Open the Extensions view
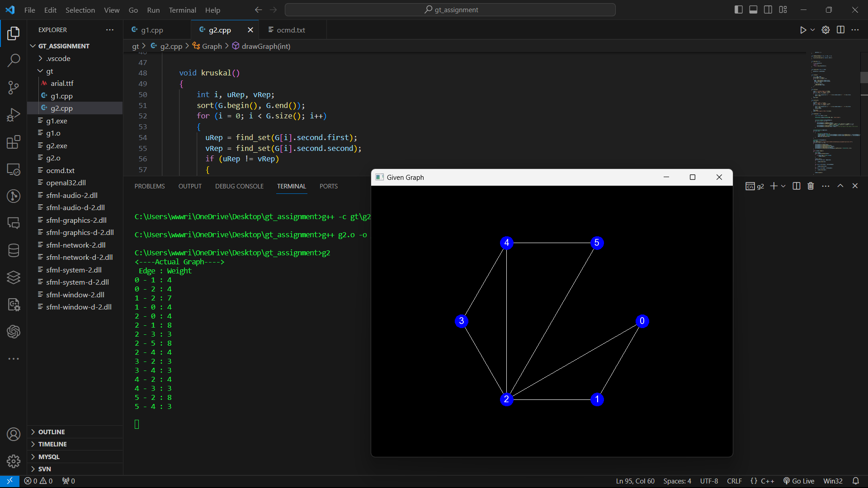 pyautogui.click(x=14, y=142)
